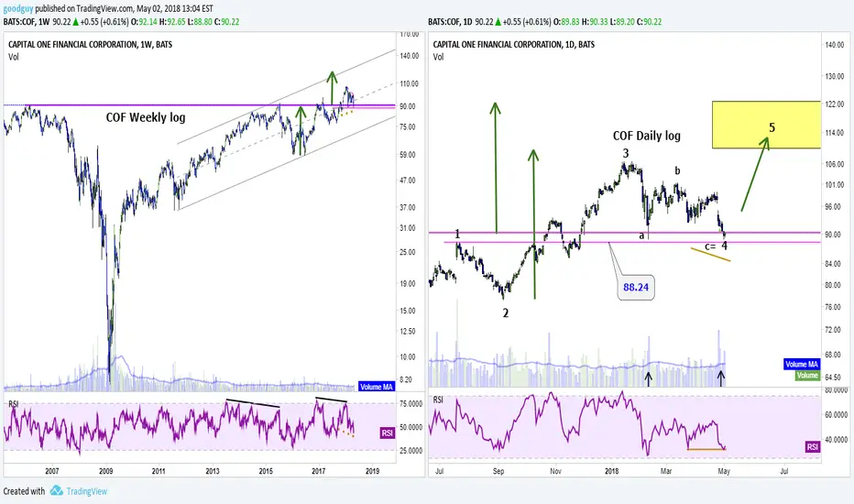Click the 60.0000 RSI level on daily chart
854x504 pixels.
(x=836, y=414)
